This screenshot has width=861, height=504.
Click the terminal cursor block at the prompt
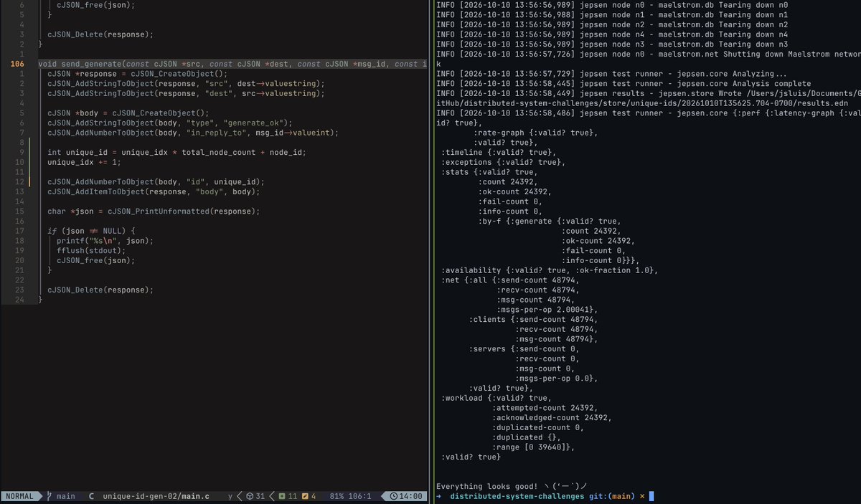click(651, 496)
